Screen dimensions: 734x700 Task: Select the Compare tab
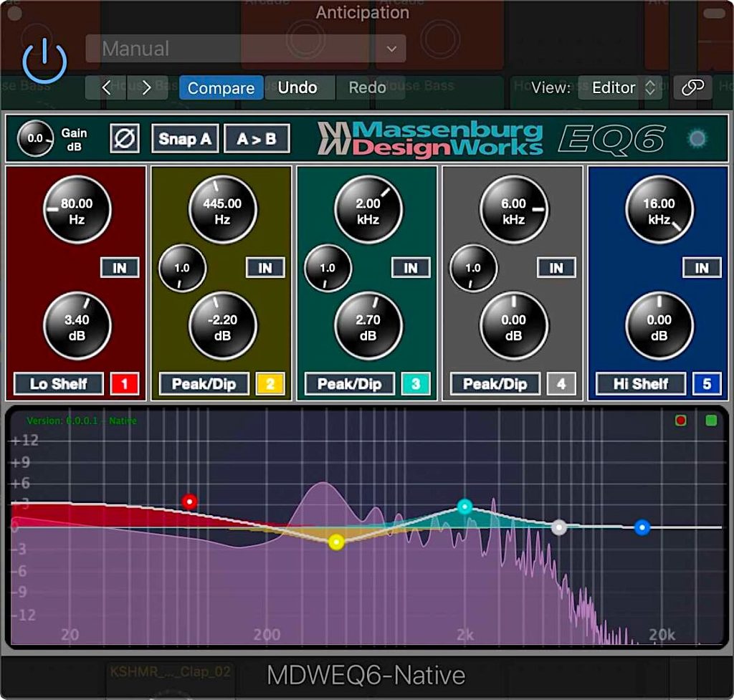pyautogui.click(x=220, y=87)
